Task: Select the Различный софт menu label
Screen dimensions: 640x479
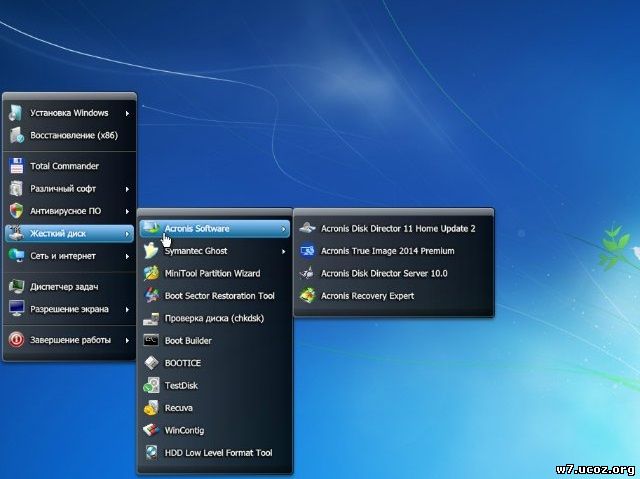Action: [x=63, y=188]
